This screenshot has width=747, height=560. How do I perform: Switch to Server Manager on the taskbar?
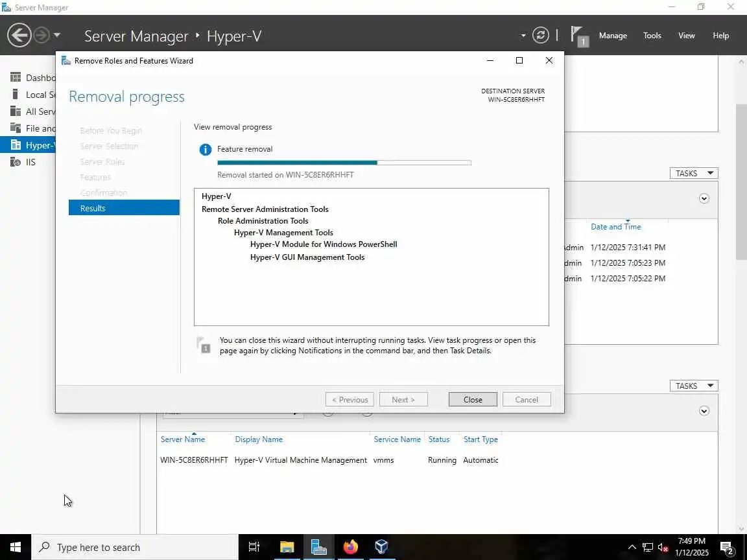[x=318, y=547]
